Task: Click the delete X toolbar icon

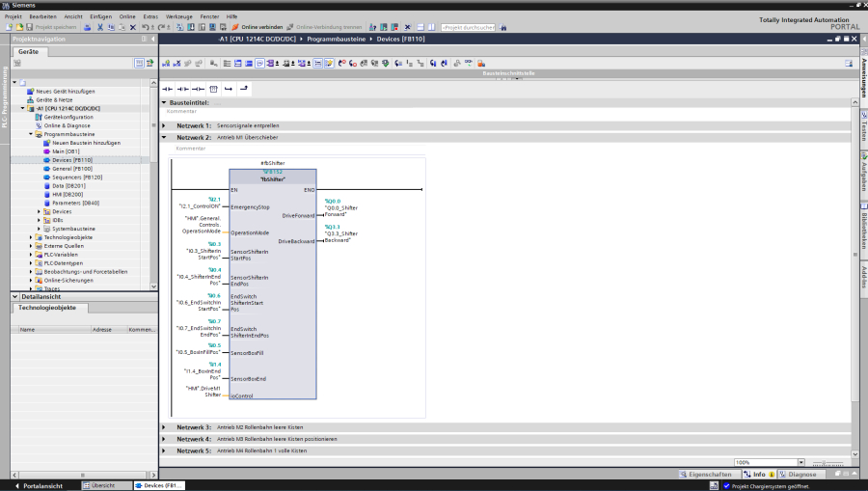Action: click(132, 27)
